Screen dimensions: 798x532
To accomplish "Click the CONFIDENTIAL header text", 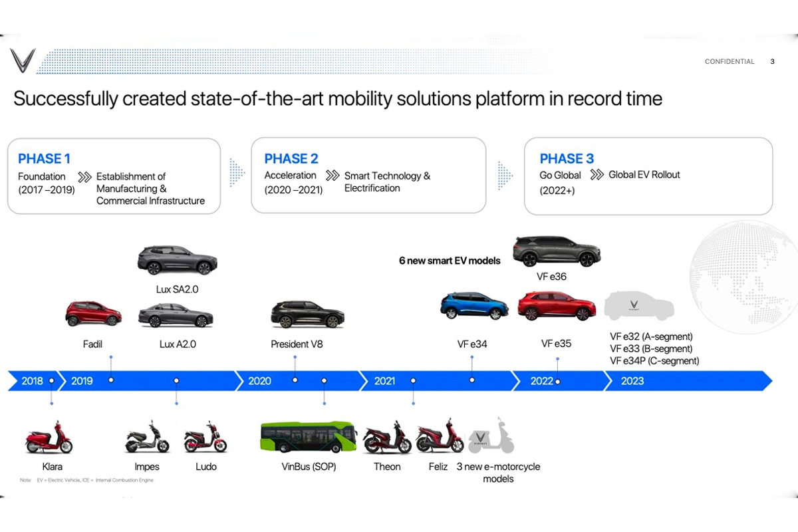I will tap(730, 62).
